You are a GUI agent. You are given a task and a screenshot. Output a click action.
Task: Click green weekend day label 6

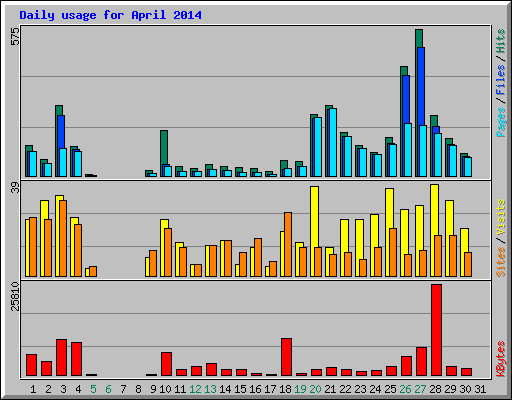coord(108,389)
